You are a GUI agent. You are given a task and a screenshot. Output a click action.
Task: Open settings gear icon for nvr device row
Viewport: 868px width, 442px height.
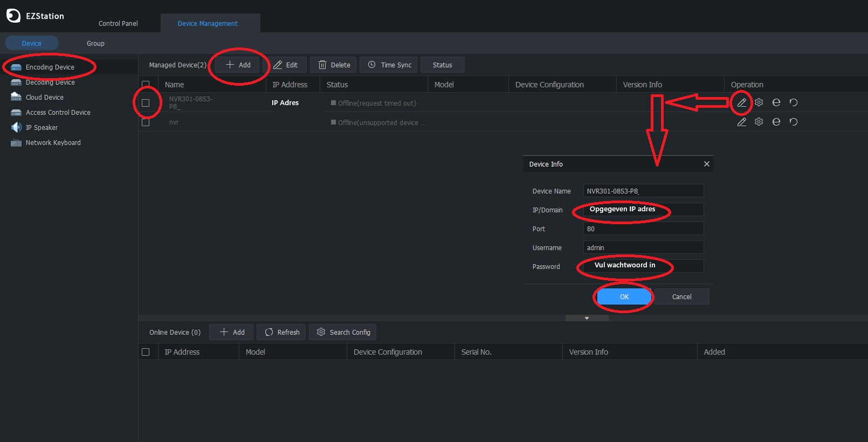tap(759, 122)
